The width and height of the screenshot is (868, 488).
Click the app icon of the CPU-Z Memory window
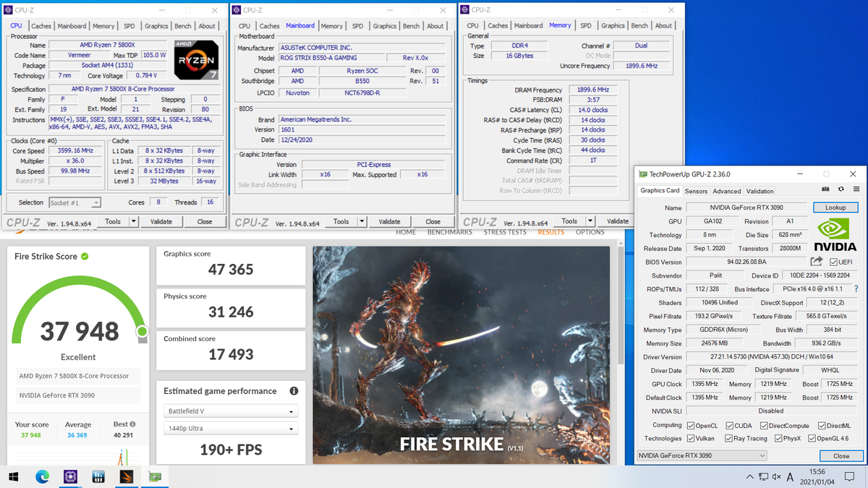coord(465,10)
